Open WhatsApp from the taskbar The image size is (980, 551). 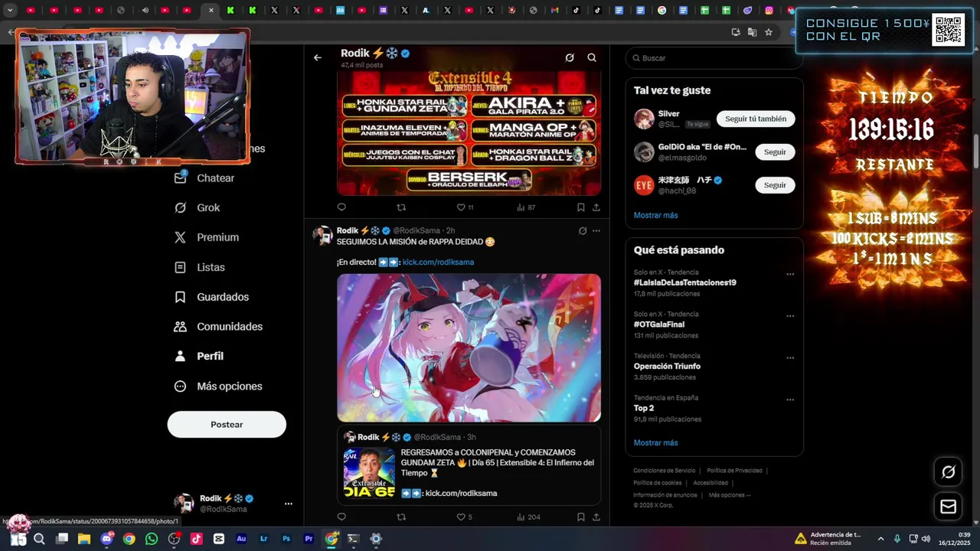152,539
